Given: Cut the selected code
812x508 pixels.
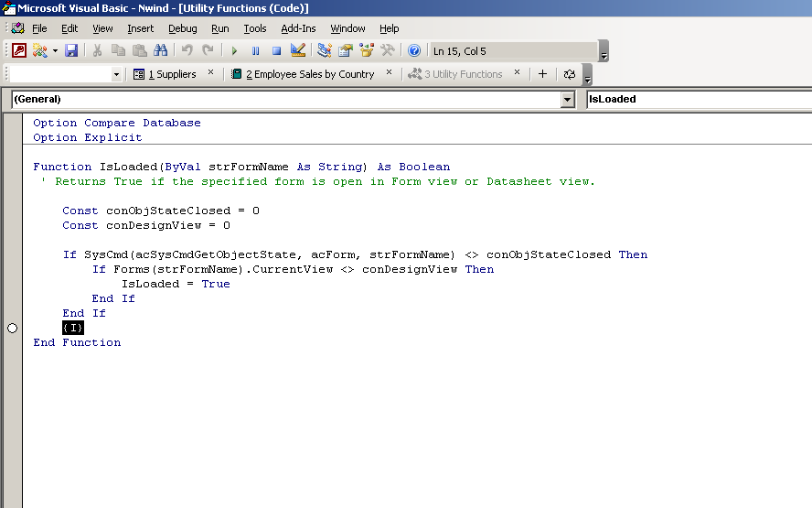Looking at the screenshot, I should point(97,50).
